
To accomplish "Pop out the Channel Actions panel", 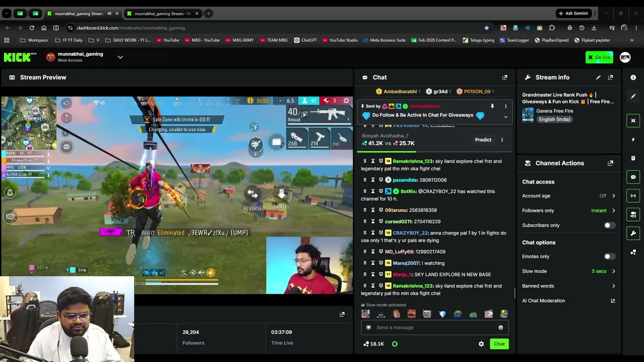I will pos(610,163).
